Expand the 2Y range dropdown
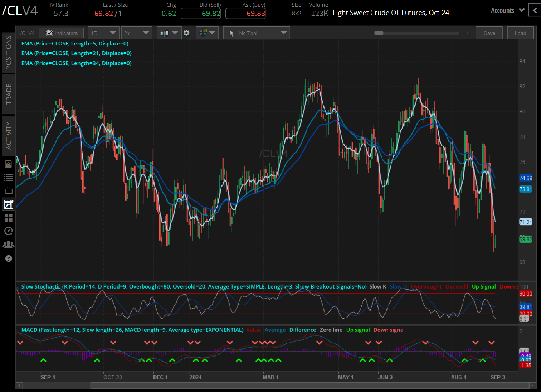The width and height of the screenshot is (541, 392). 137,33
